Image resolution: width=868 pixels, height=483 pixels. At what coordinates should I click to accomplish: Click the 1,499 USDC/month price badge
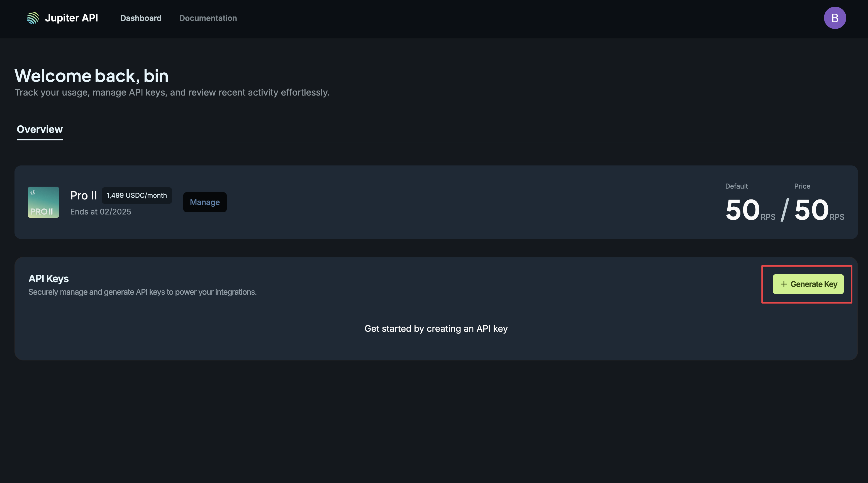pos(136,196)
